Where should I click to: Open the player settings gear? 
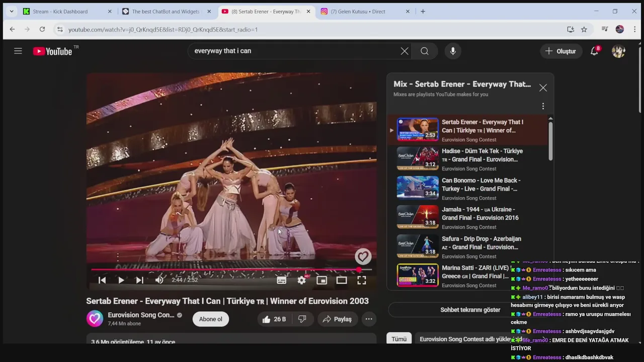(301, 280)
